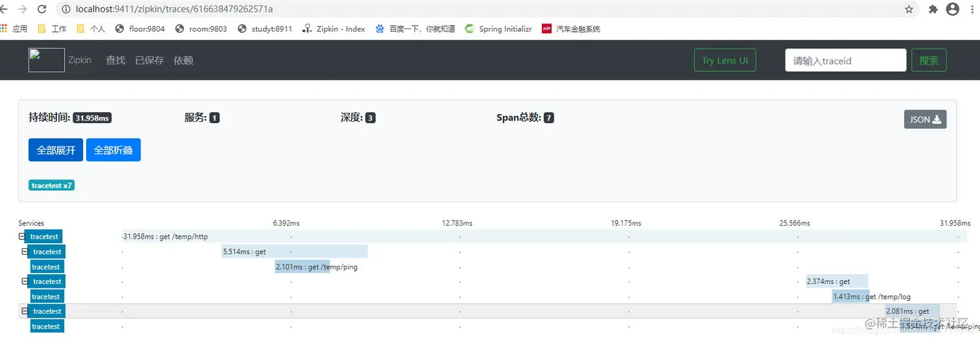Collapse the root tracetest span /temp/http

coord(21,237)
